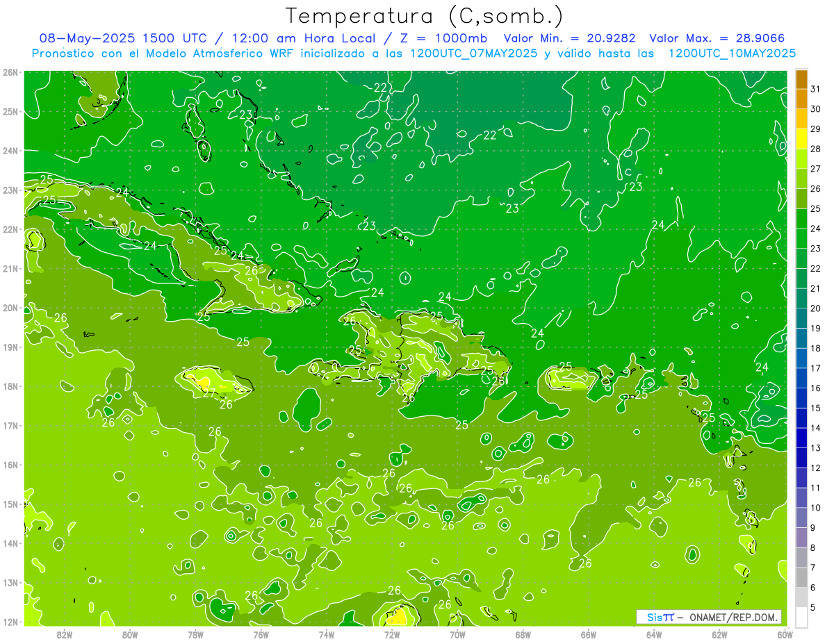Image resolution: width=834 pixels, height=644 pixels.
Task: Pick the purple legend swatch between 8 and 9
Action: [x=801, y=538]
